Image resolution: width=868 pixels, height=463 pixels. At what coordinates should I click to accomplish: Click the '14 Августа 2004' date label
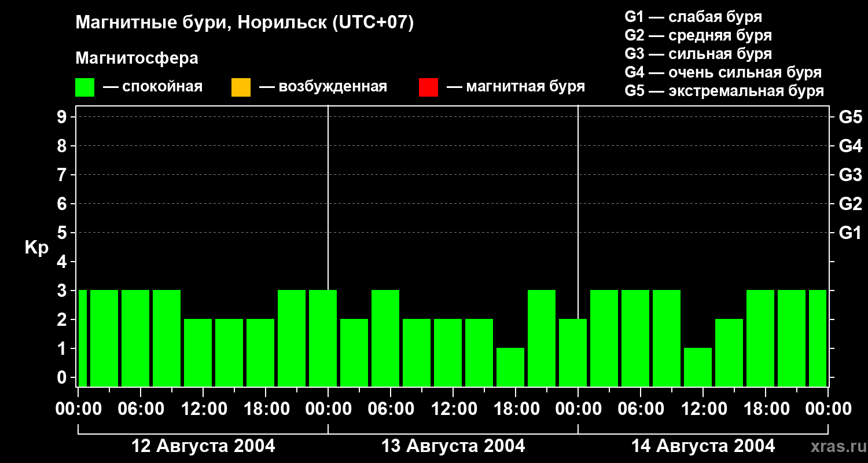703,446
